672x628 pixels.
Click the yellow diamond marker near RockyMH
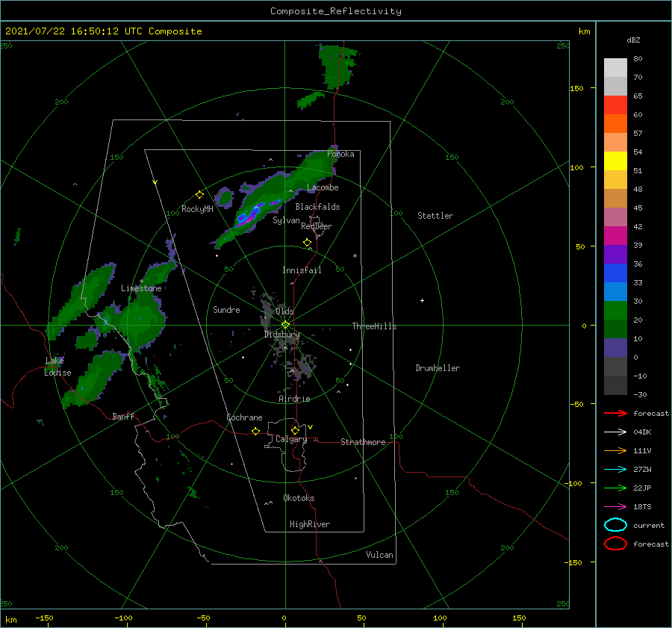coord(199,195)
